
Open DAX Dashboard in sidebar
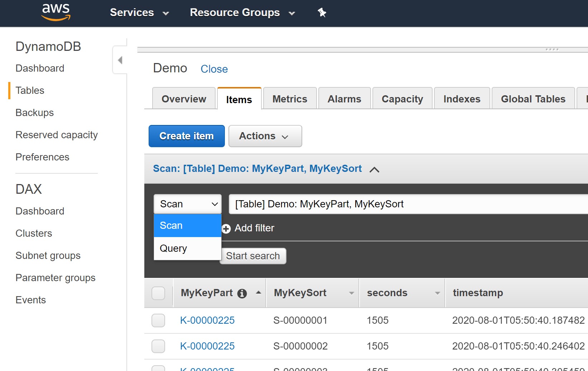click(40, 211)
